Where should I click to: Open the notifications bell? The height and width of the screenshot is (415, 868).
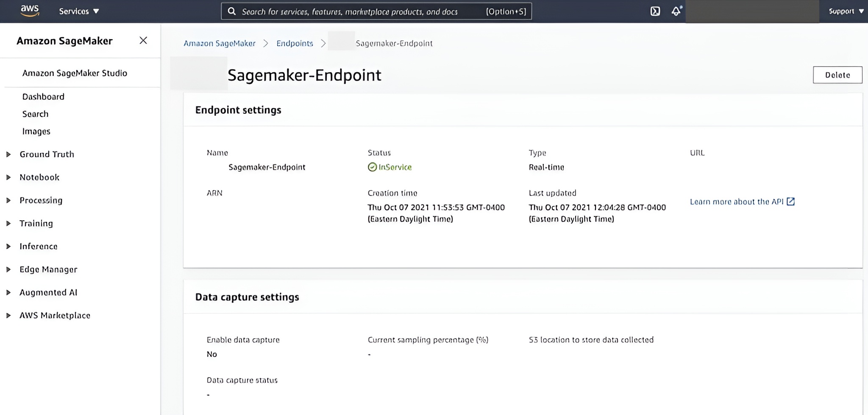coord(675,11)
